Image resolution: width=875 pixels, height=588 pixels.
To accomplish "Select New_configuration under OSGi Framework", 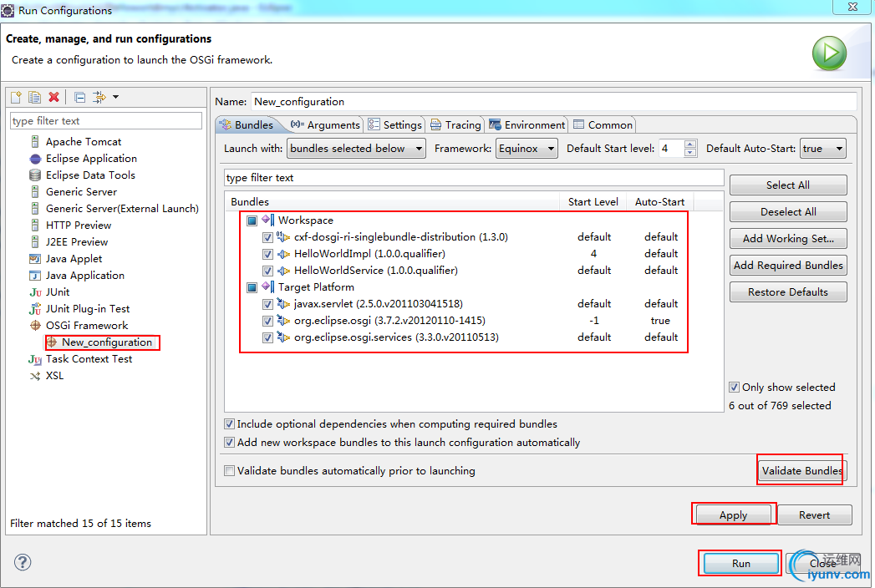I will coord(107,342).
